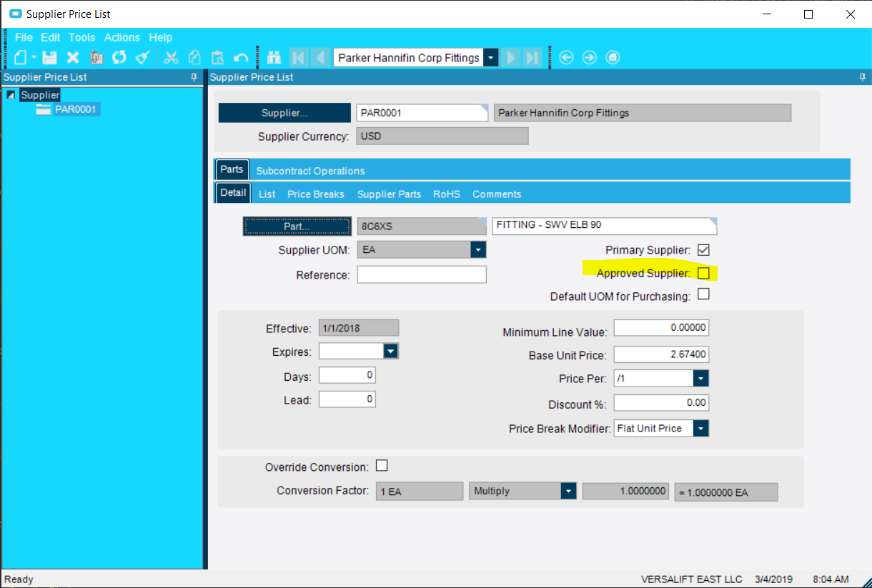Click the Minimum Line Value field
The image size is (872, 588).
(x=661, y=327)
